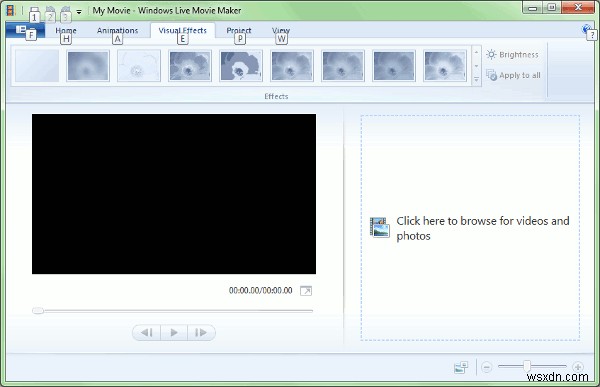Minimize the Movie Maker window
600x387 pixels.
(533, 8)
